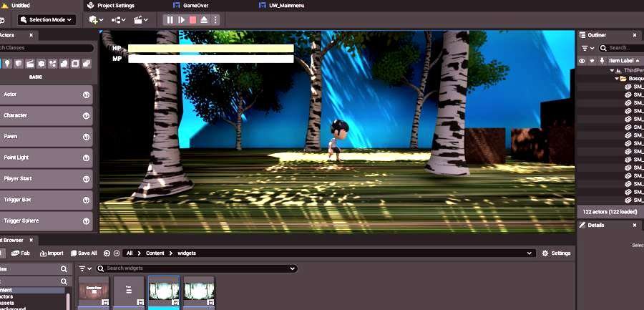644x310 pixels.
Task: Open the quick add content dropdown
Action: click(96, 20)
